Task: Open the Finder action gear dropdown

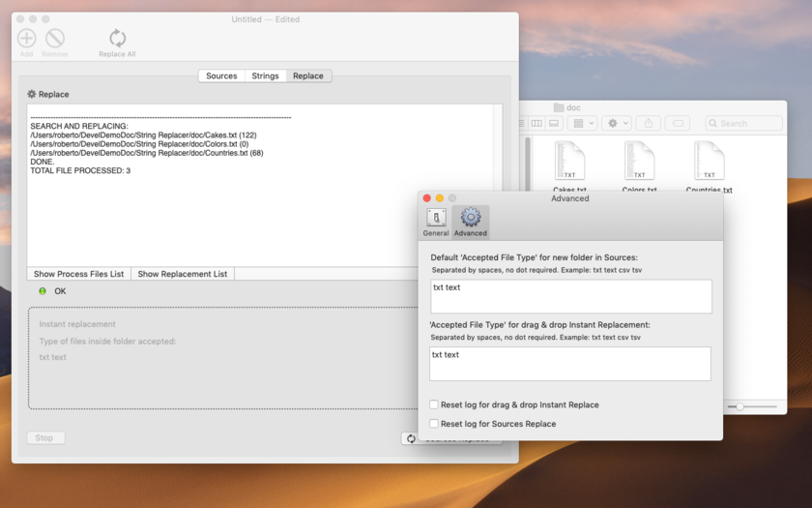Action: (x=616, y=124)
